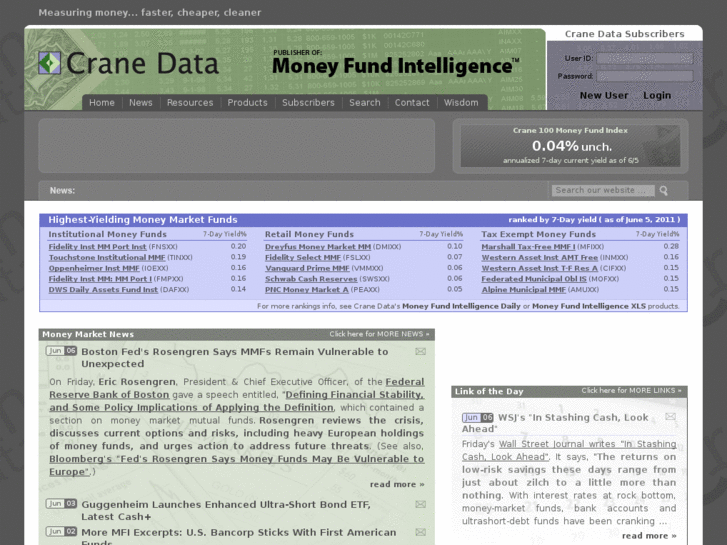The image size is (727, 545).
Task: Open Federal Reserve Bank of Boston link
Action: (x=236, y=388)
